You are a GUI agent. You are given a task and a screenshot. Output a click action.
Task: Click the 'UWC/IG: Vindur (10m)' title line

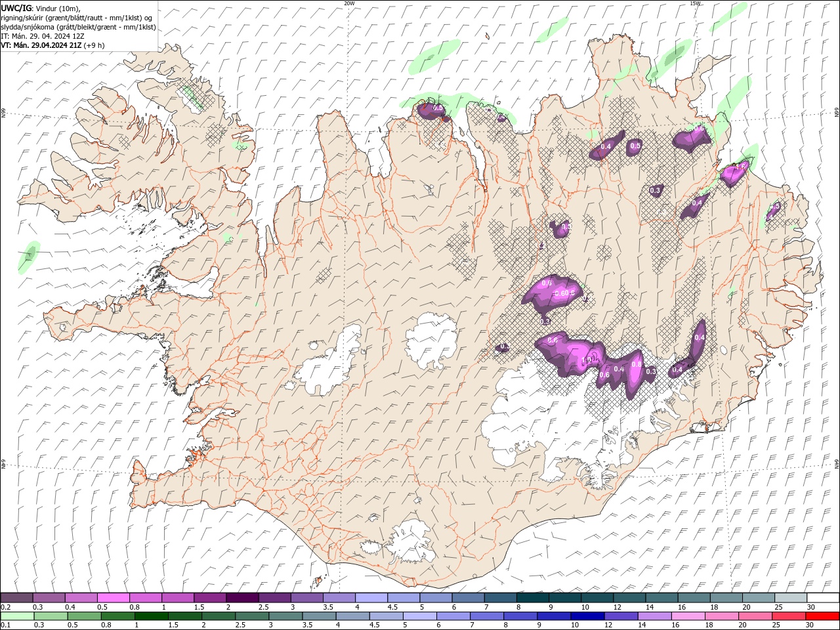[40, 8]
